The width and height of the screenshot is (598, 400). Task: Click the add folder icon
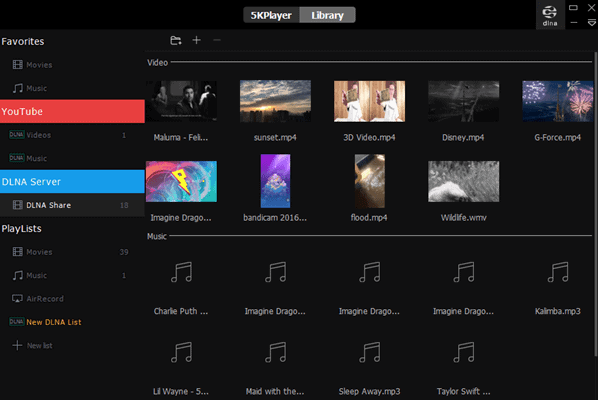pyautogui.click(x=175, y=40)
